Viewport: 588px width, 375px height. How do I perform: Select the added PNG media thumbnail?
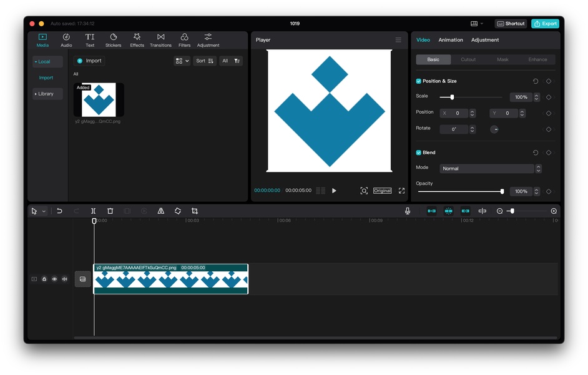tap(99, 100)
